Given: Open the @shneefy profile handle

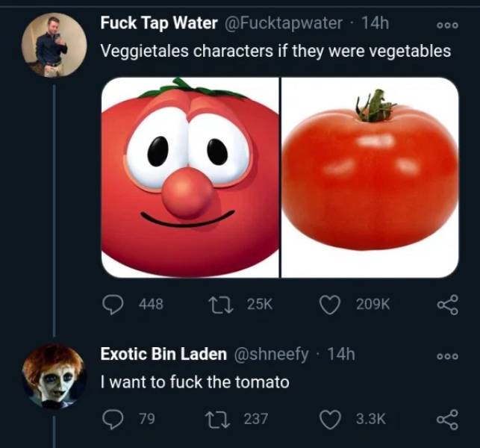Looking at the screenshot, I should 272,354.
